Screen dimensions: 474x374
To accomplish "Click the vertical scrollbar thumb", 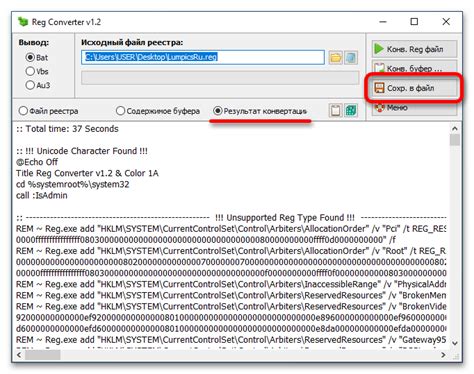I will pyautogui.click(x=455, y=140).
